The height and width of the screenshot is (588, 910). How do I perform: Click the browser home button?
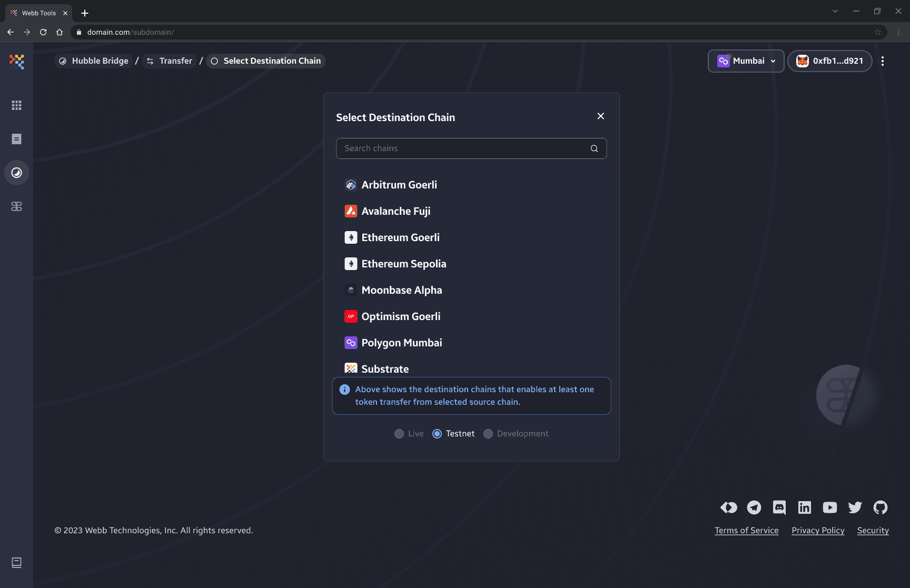60,32
